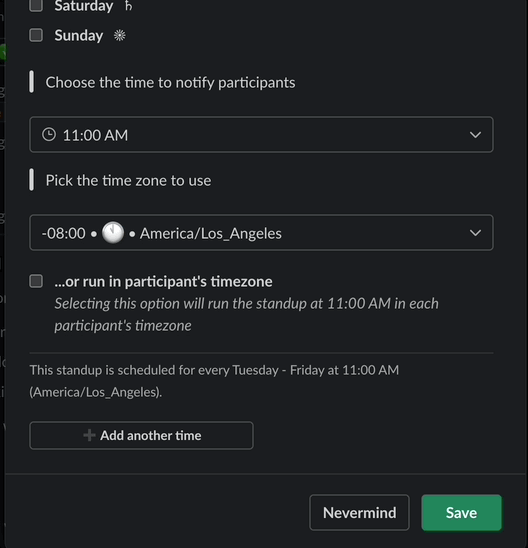528x548 pixels.
Task: Click the 'This standup is scheduled for every' summary
Action: coord(214,381)
